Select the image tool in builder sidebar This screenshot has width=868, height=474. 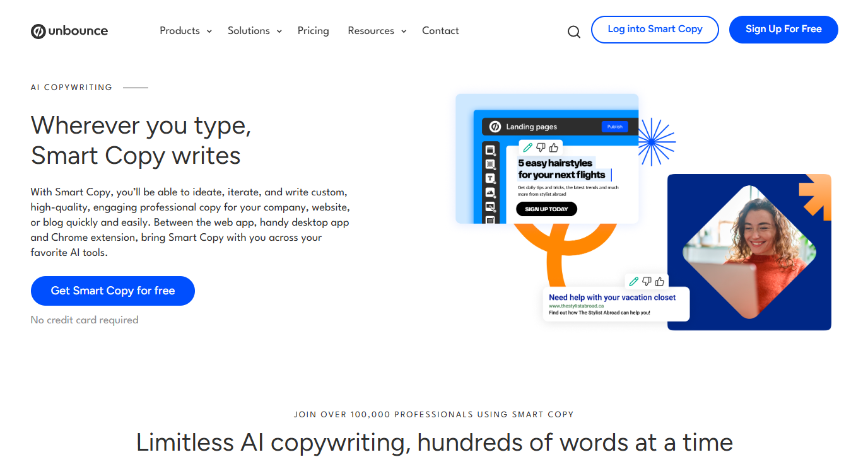[x=490, y=192]
